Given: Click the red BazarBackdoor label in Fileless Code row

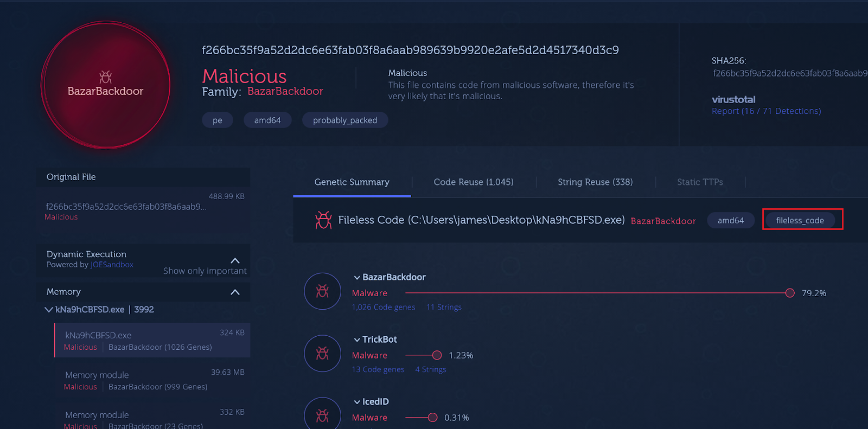Looking at the screenshot, I should 663,221.
